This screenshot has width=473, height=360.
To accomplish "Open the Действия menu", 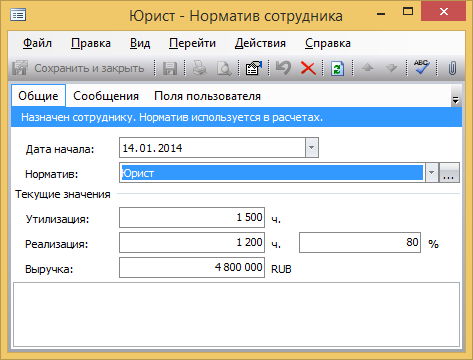I will (x=260, y=43).
